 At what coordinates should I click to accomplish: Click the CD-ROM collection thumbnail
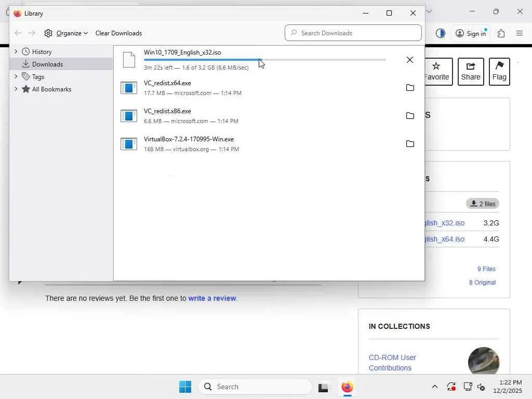pyautogui.click(x=484, y=362)
